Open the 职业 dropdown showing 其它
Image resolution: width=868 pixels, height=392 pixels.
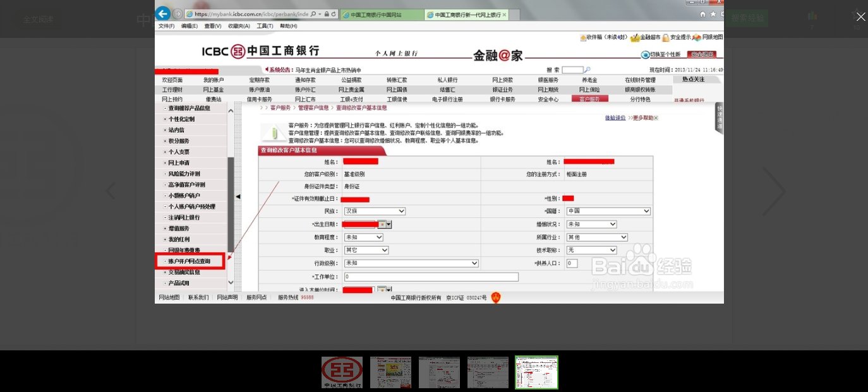coord(366,250)
